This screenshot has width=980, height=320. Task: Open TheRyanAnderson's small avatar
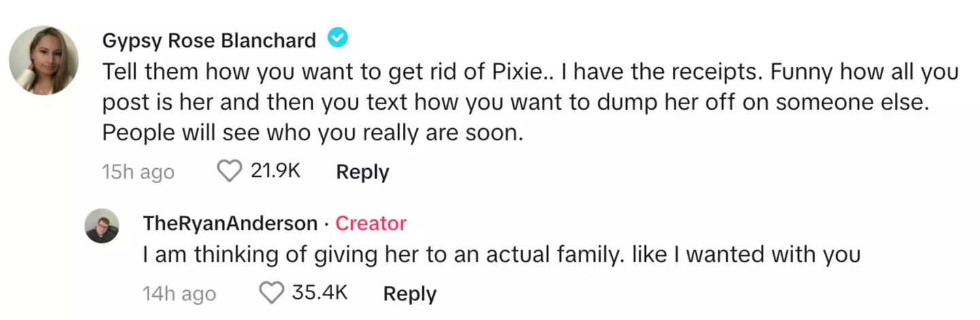102,225
